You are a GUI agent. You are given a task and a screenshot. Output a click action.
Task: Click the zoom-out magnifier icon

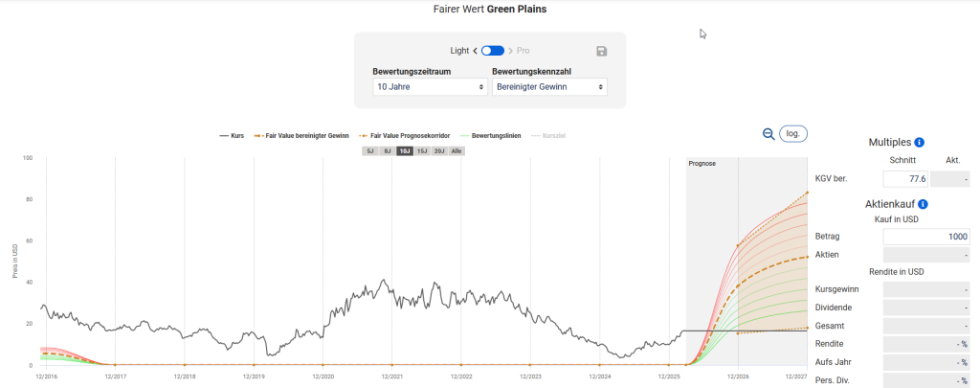768,134
